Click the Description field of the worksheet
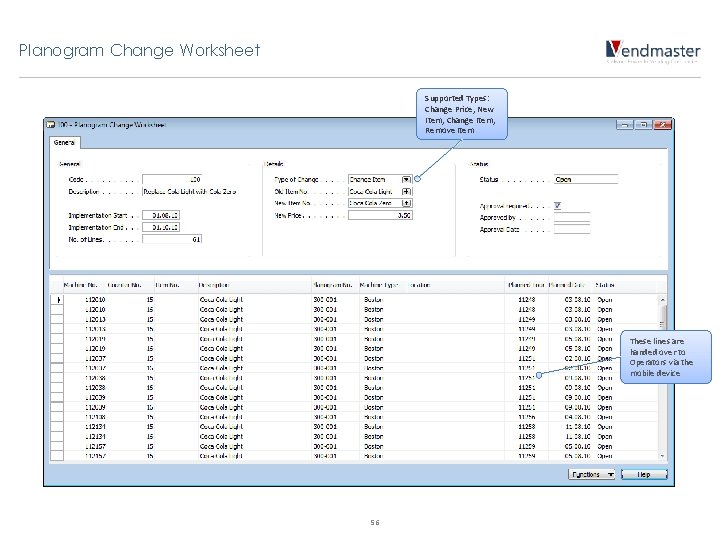The image size is (720, 540). point(189,191)
